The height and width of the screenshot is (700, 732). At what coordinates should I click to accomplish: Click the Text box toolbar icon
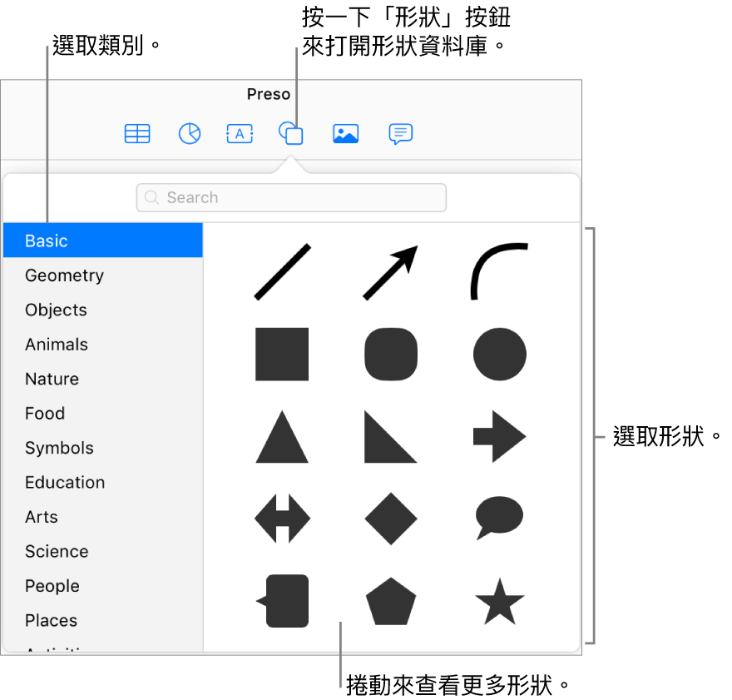point(240,133)
